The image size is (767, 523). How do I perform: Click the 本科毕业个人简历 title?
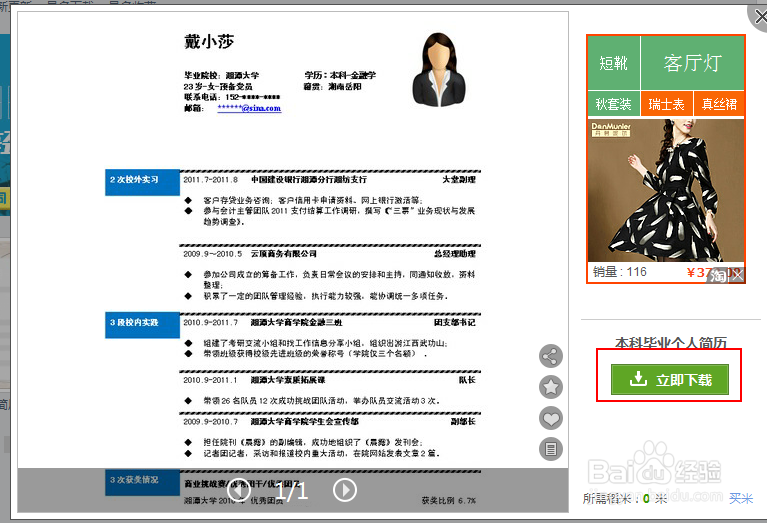671,343
